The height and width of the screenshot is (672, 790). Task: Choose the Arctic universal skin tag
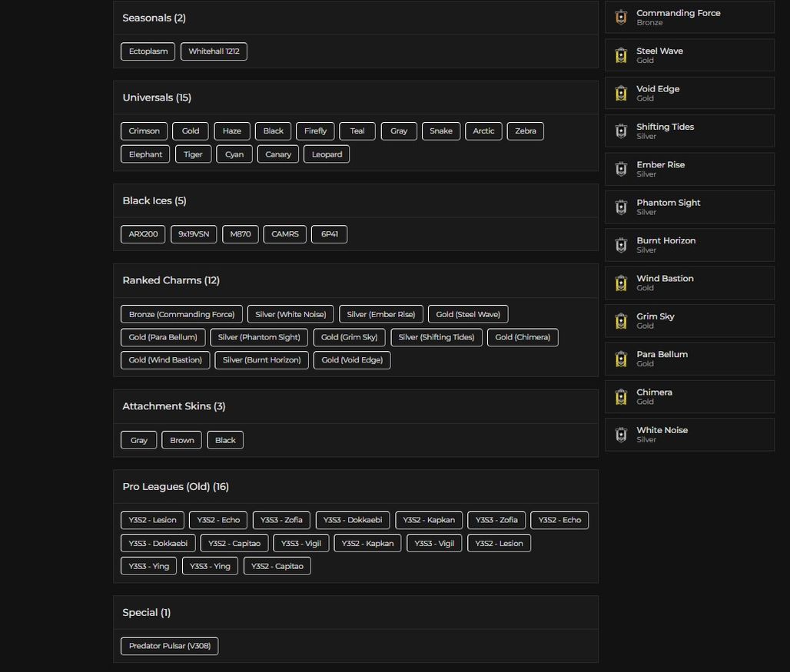point(483,131)
